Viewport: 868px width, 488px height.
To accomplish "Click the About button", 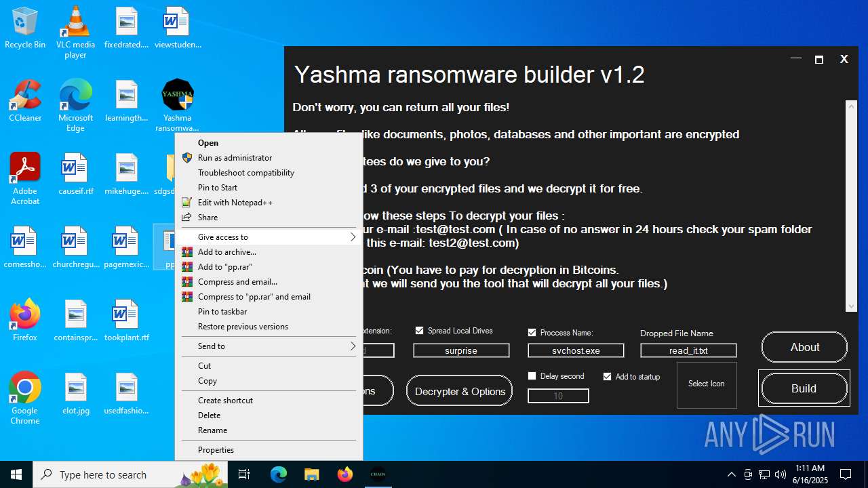I will click(804, 347).
